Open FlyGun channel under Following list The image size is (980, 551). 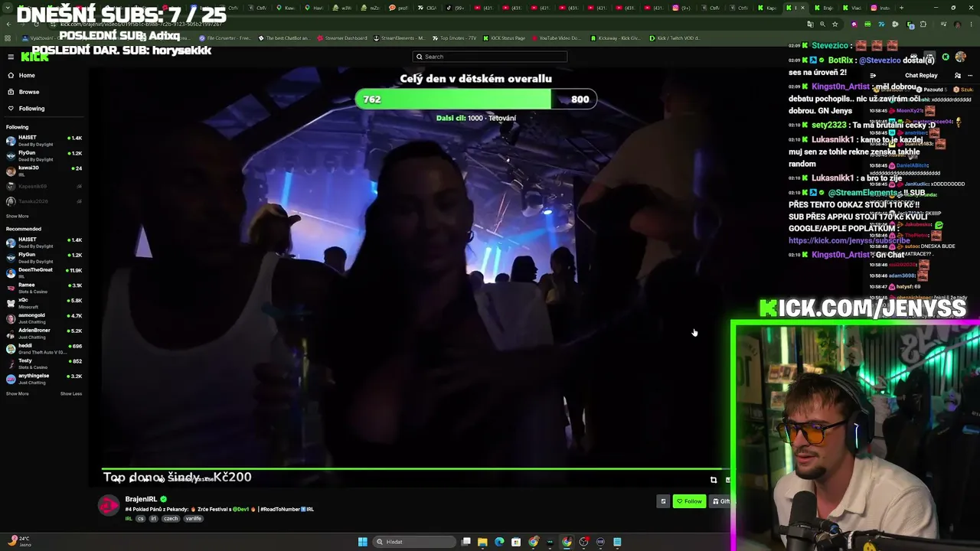[x=44, y=155]
